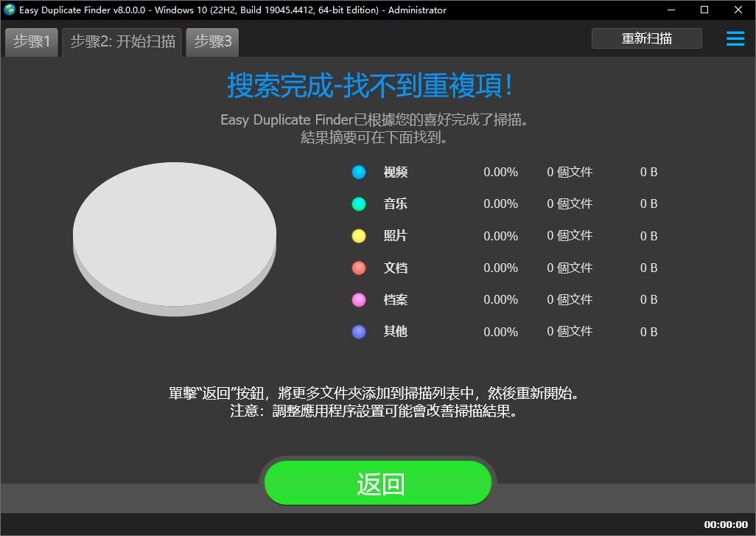Click the 音乐 category label
Viewport: 756px width, 536px height.
pyautogui.click(x=396, y=204)
